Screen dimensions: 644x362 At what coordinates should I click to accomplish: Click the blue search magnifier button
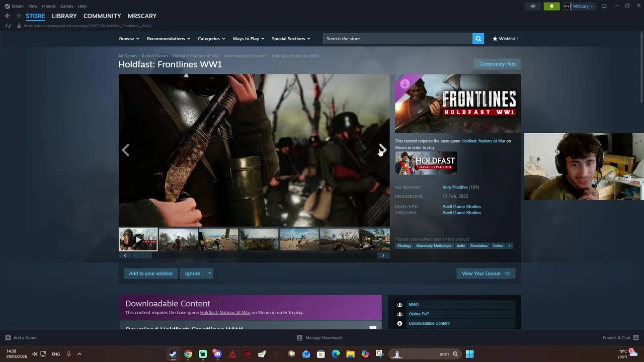tap(478, 39)
